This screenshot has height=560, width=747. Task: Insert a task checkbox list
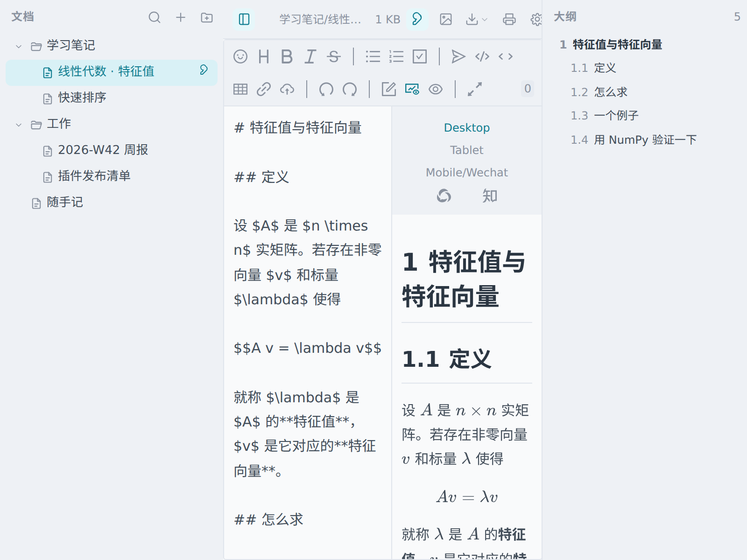[x=420, y=56]
